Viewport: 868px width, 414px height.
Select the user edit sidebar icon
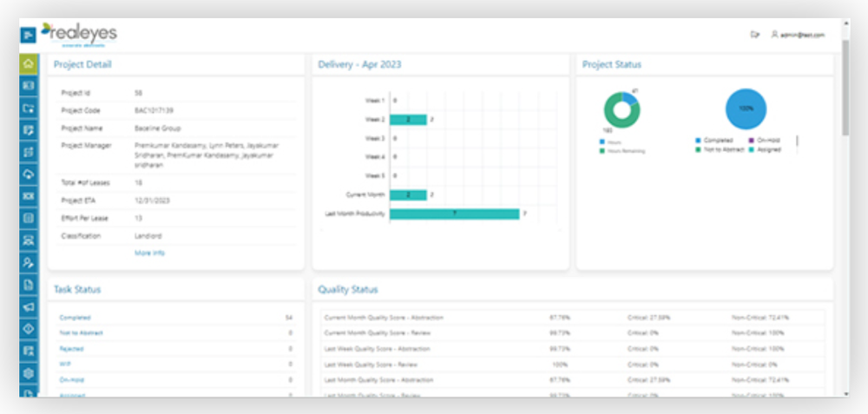pyautogui.click(x=29, y=262)
